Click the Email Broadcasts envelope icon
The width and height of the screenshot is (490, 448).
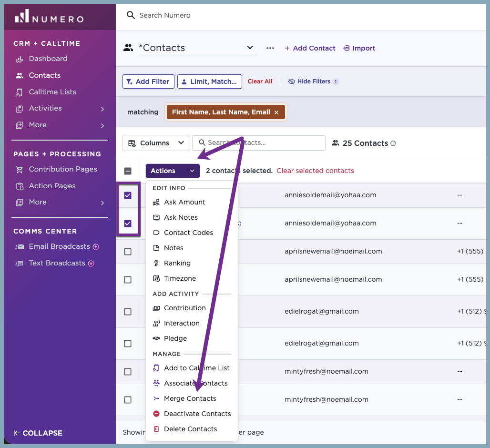(x=20, y=247)
